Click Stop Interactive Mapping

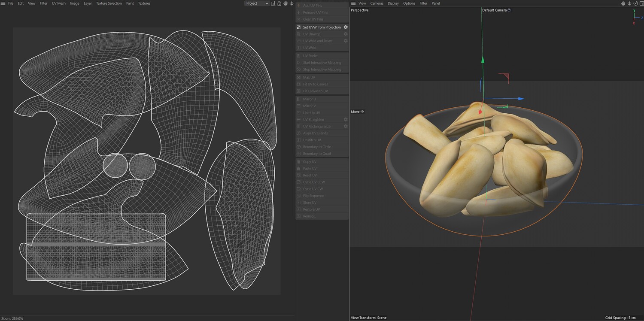point(322,70)
